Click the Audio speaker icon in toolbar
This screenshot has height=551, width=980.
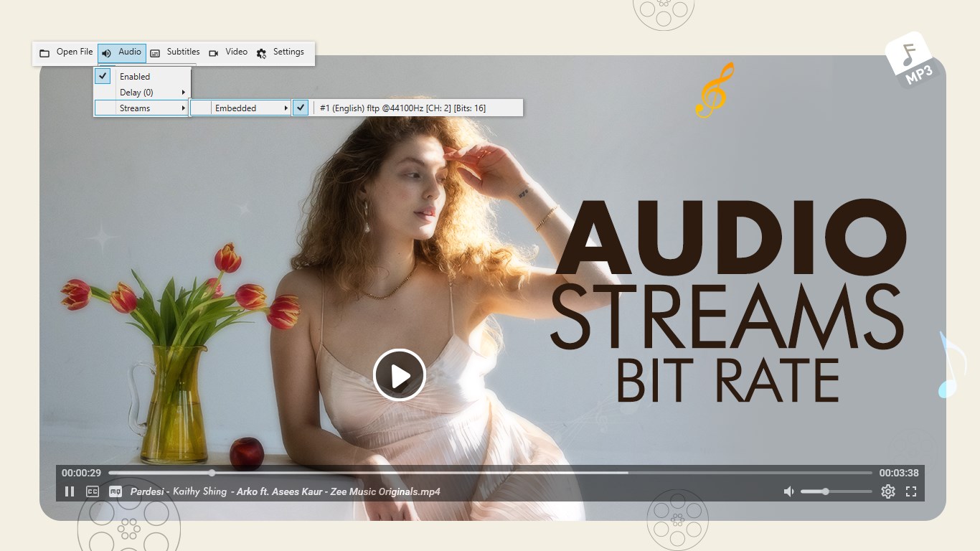(105, 52)
